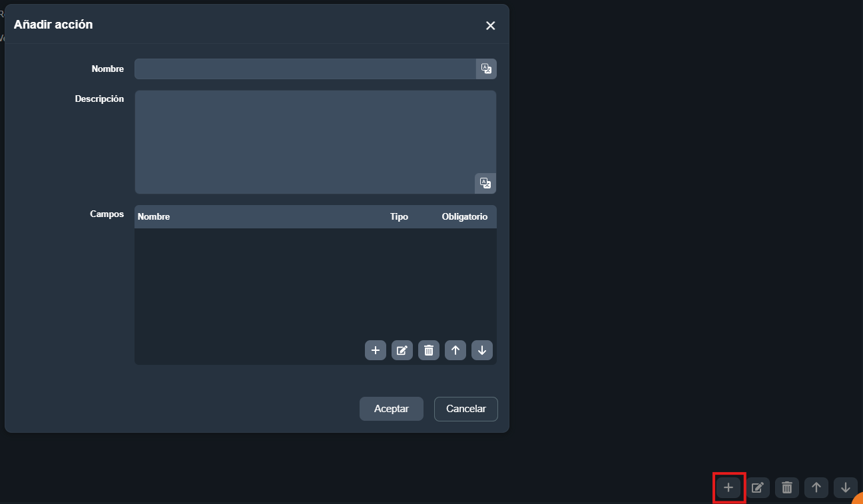
Task: Click the red-highlighted plus button on page toolbar
Action: pos(728,487)
